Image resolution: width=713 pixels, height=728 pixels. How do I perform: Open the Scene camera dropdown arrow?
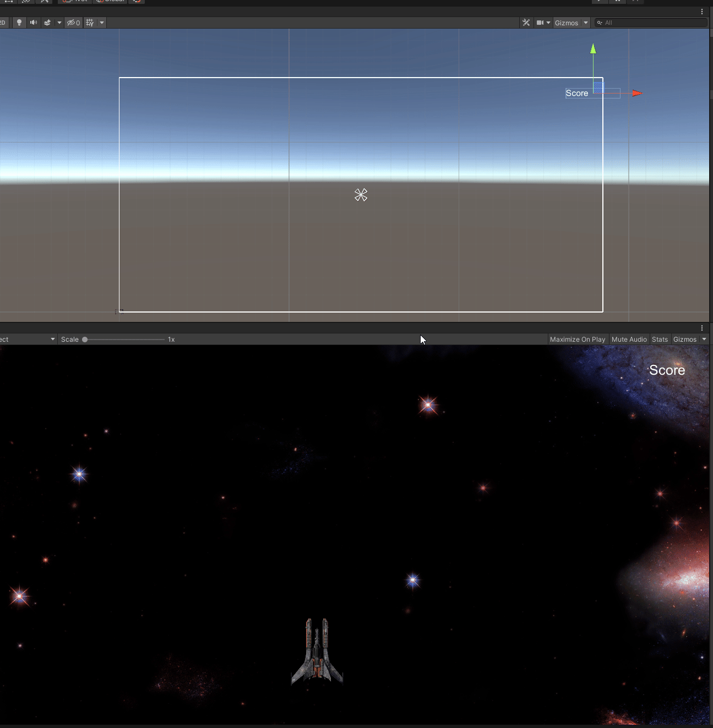[548, 23]
